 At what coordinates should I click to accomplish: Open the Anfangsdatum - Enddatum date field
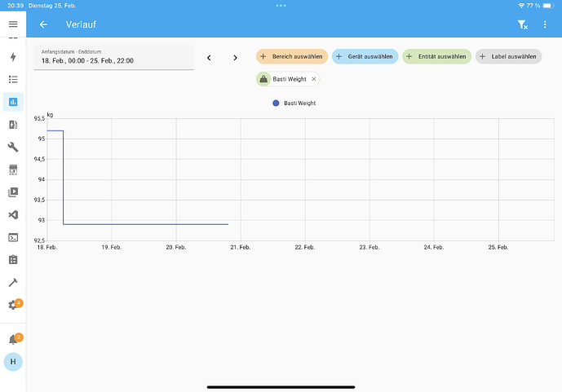pyautogui.click(x=113, y=57)
